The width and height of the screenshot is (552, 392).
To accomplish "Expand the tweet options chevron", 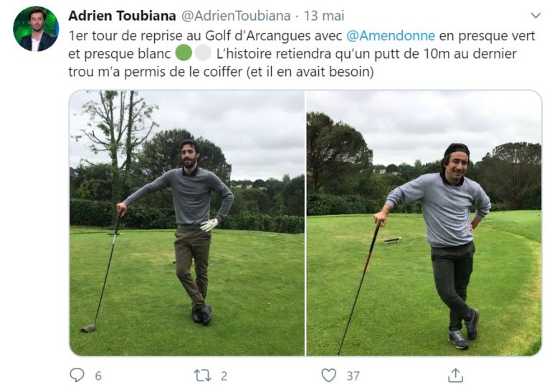I will click(536, 16).
